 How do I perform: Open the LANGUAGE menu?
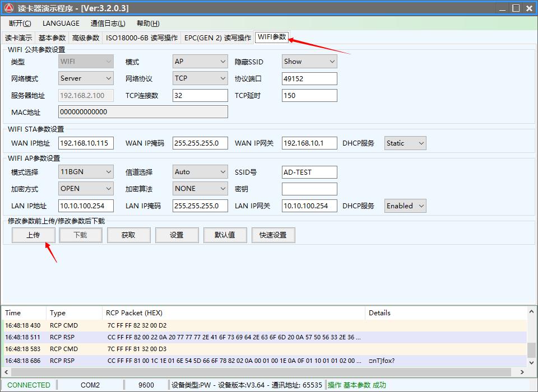[61, 24]
